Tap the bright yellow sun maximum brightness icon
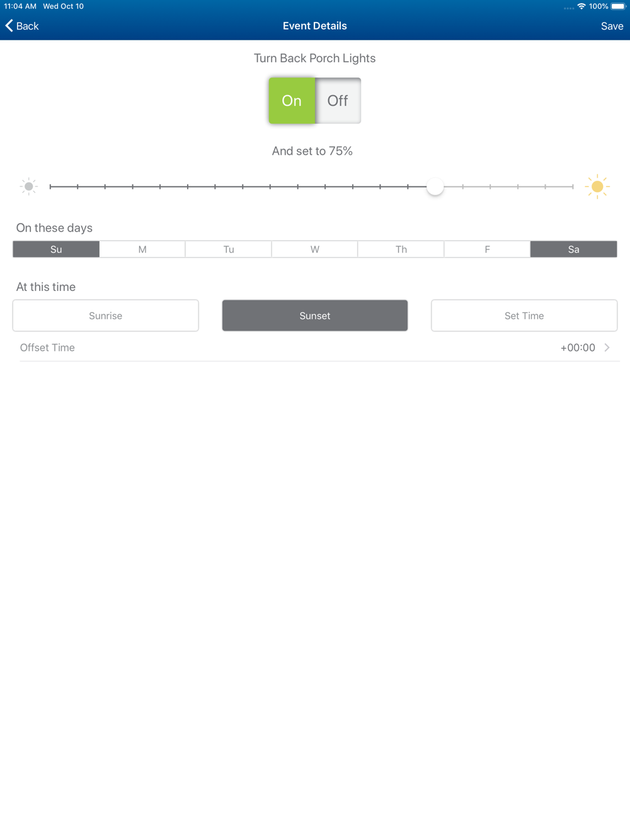 click(597, 186)
